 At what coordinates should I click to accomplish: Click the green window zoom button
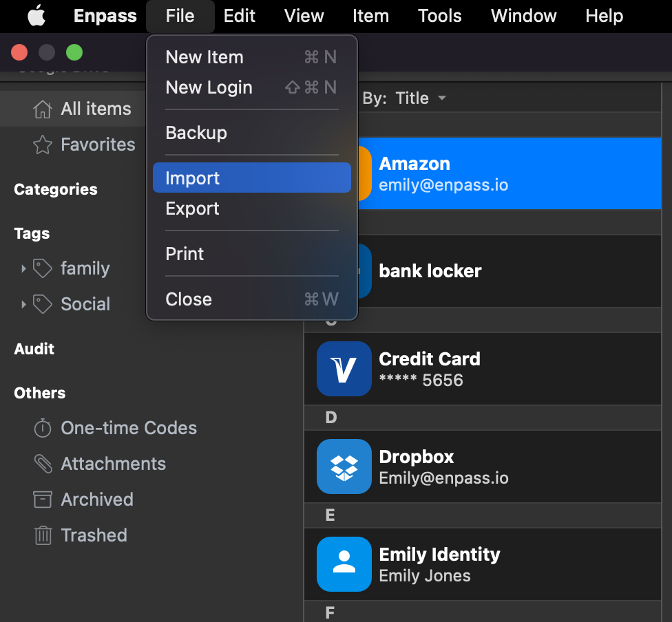click(74, 53)
